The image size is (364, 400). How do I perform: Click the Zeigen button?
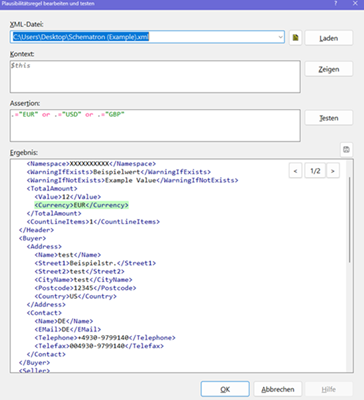329,69
